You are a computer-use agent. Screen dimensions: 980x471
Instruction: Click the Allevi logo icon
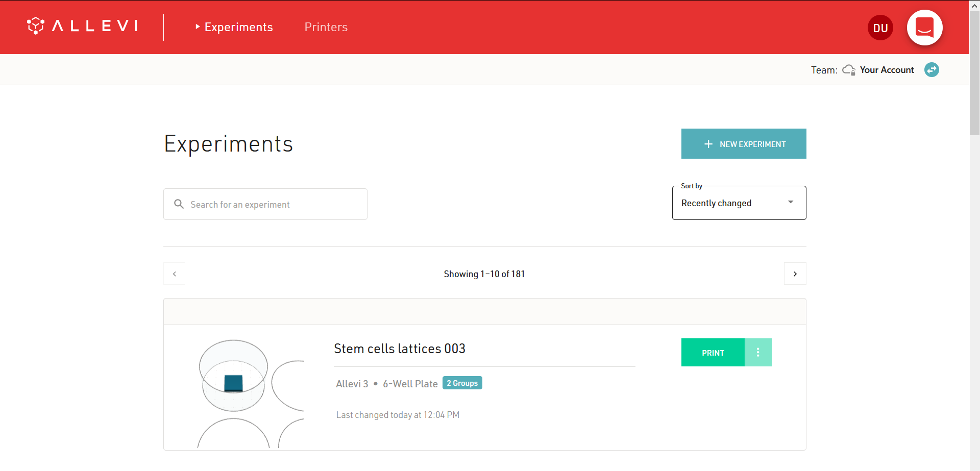click(x=36, y=26)
